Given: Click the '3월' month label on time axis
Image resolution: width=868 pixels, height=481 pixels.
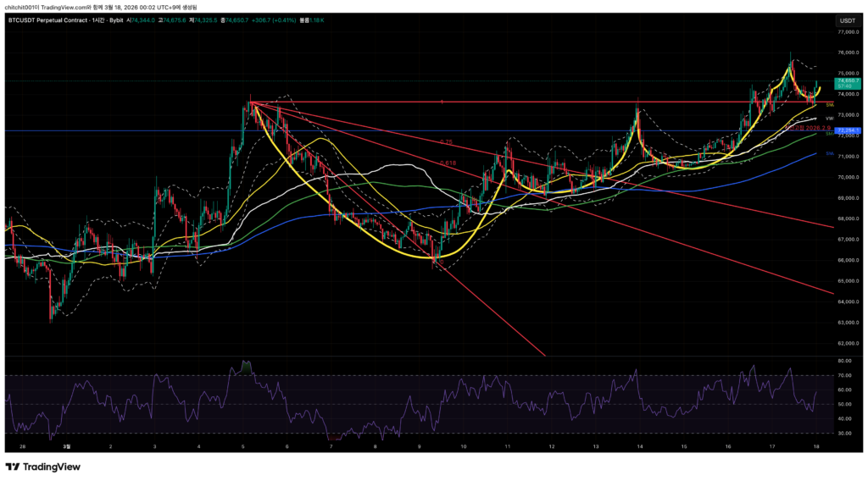Looking at the screenshot, I should (x=68, y=445).
